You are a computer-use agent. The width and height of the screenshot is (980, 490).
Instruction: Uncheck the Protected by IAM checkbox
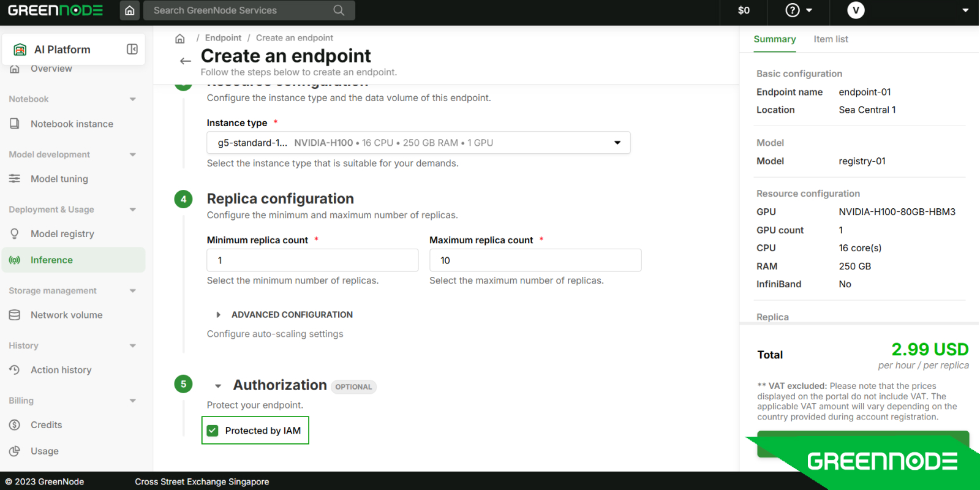213,431
